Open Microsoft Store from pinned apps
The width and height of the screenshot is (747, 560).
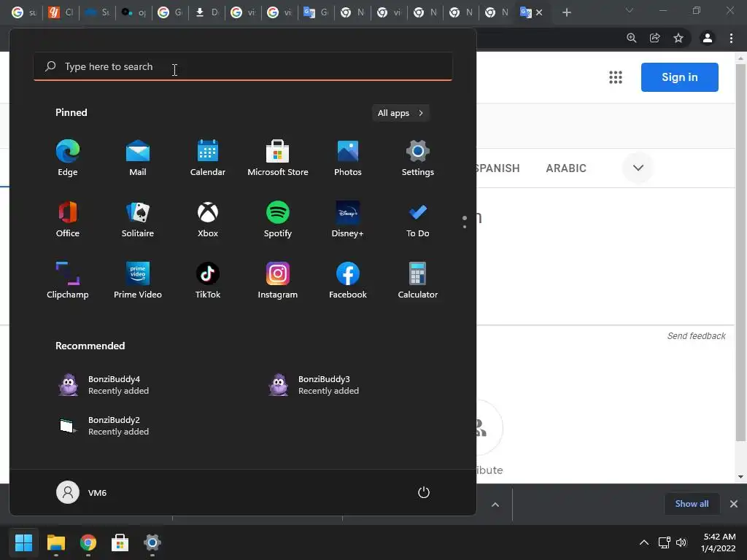pyautogui.click(x=278, y=158)
